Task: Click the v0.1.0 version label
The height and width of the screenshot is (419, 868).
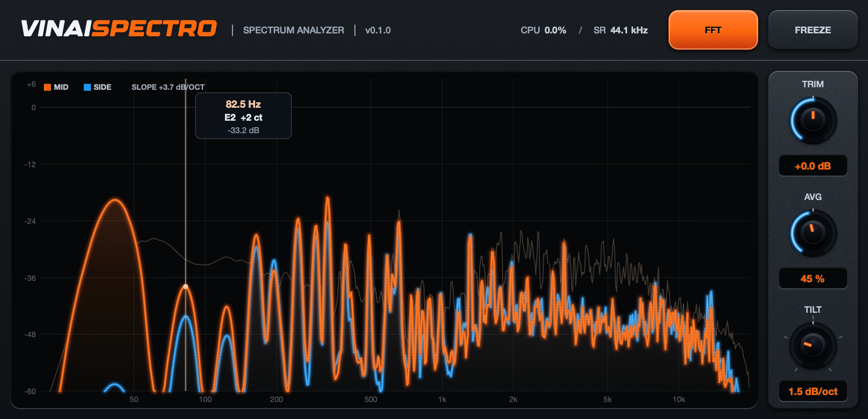Action: [378, 30]
